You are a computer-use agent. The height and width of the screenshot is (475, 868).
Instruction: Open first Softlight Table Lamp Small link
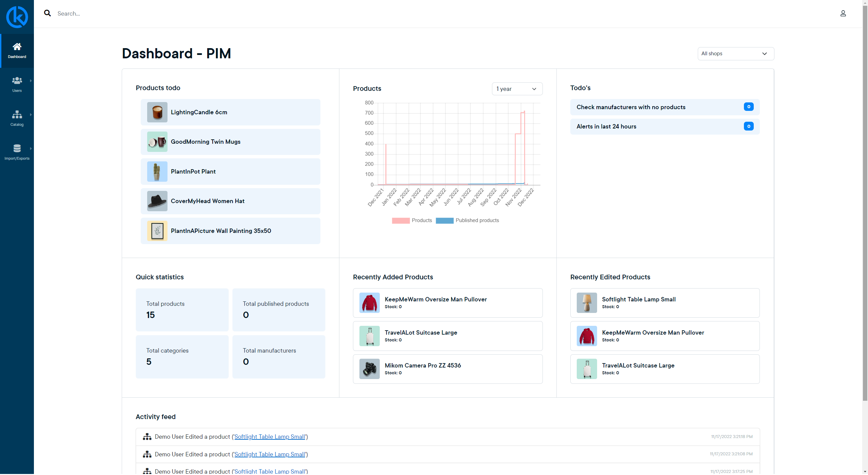pyautogui.click(x=270, y=437)
